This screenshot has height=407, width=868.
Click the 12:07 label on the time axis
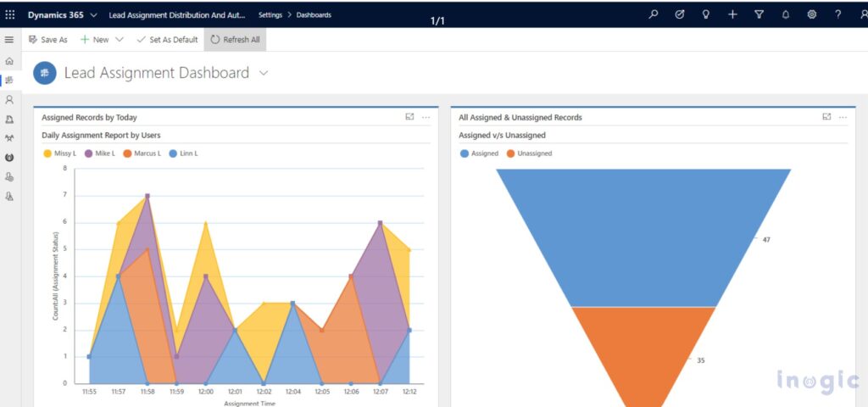tap(381, 392)
